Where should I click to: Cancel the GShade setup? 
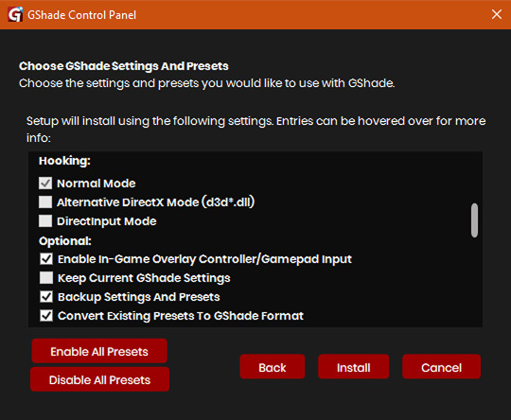[x=442, y=367]
